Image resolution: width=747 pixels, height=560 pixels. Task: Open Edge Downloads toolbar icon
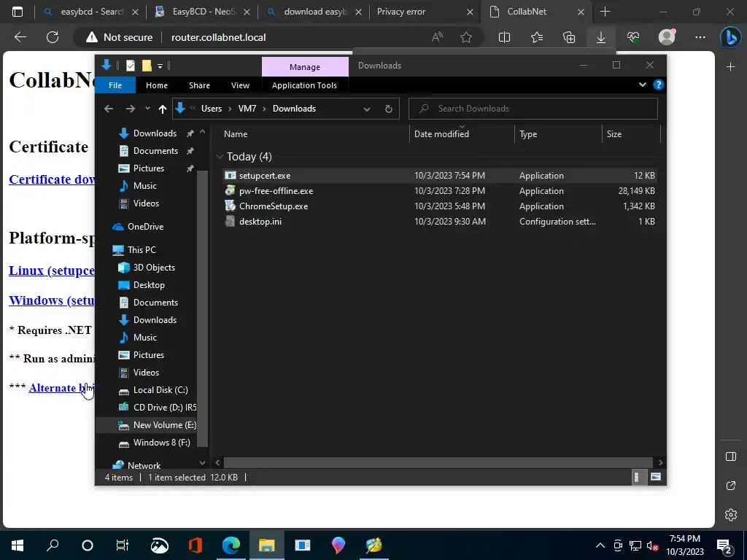pyautogui.click(x=601, y=37)
